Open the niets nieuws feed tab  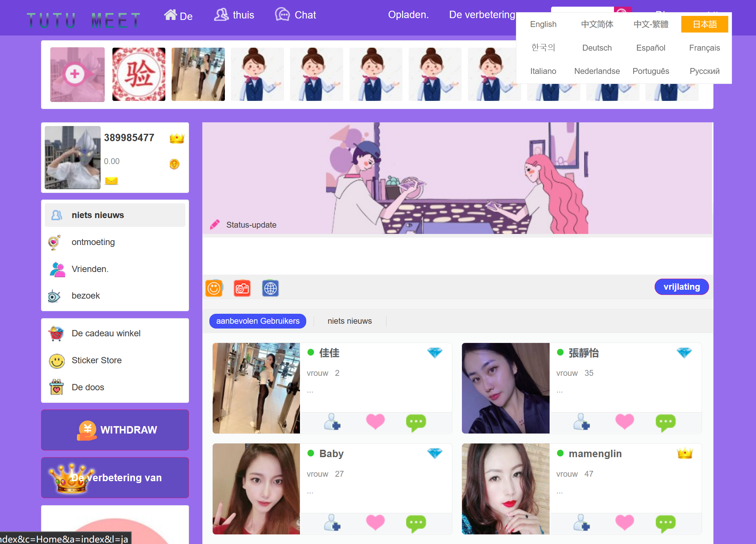point(349,321)
